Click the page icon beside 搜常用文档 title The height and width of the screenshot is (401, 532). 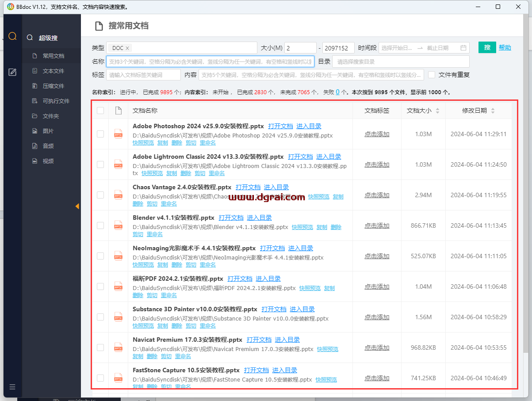click(99, 26)
